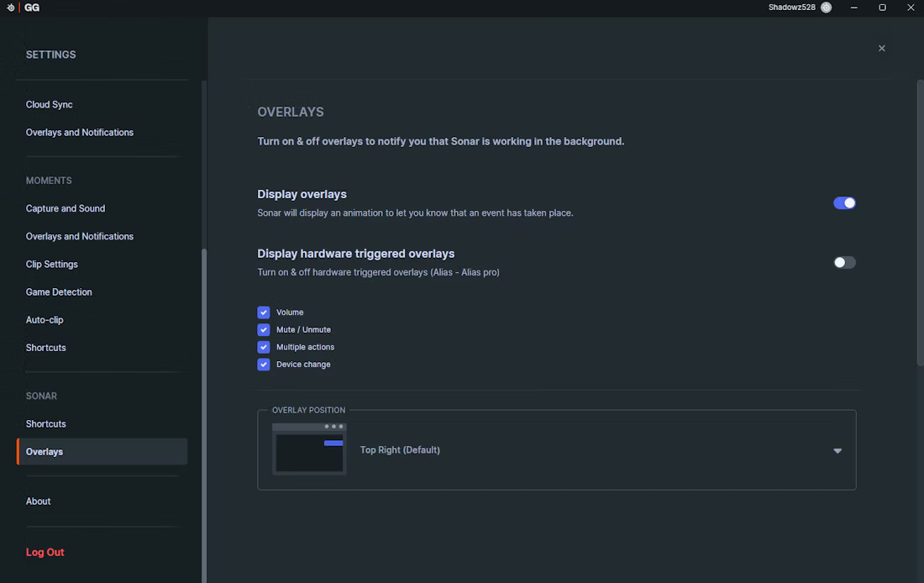Open Moments Shortcuts settings
The width and height of the screenshot is (924, 583).
pyautogui.click(x=46, y=347)
